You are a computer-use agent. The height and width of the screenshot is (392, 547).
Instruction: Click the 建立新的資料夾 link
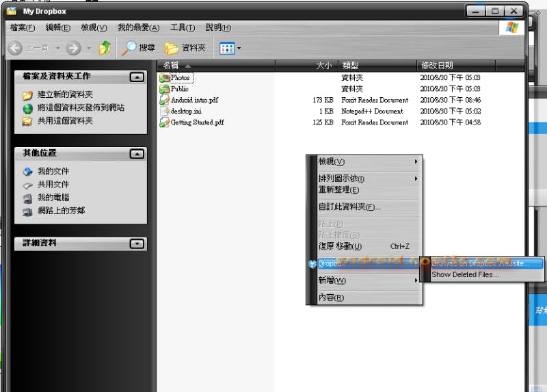point(65,94)
